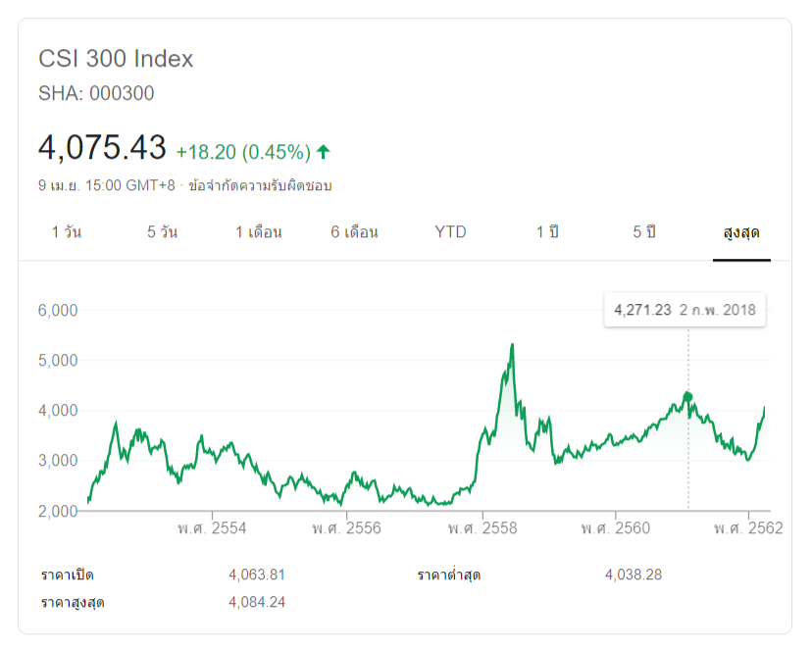Click the 4,271.23 chart tooltip
812x651 pixels.
(x=685, y=310)
